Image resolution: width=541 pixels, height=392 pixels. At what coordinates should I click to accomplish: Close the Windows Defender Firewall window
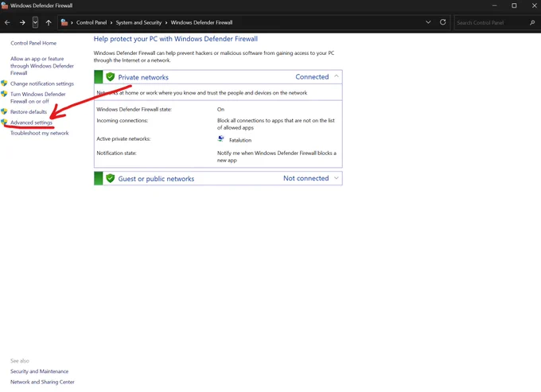point(534,6)
